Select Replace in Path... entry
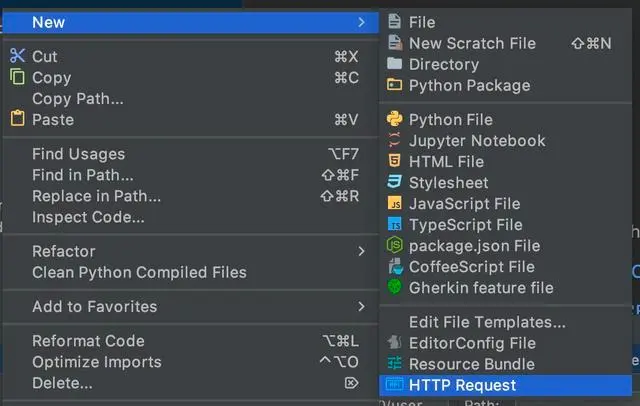 click(191, 196)
